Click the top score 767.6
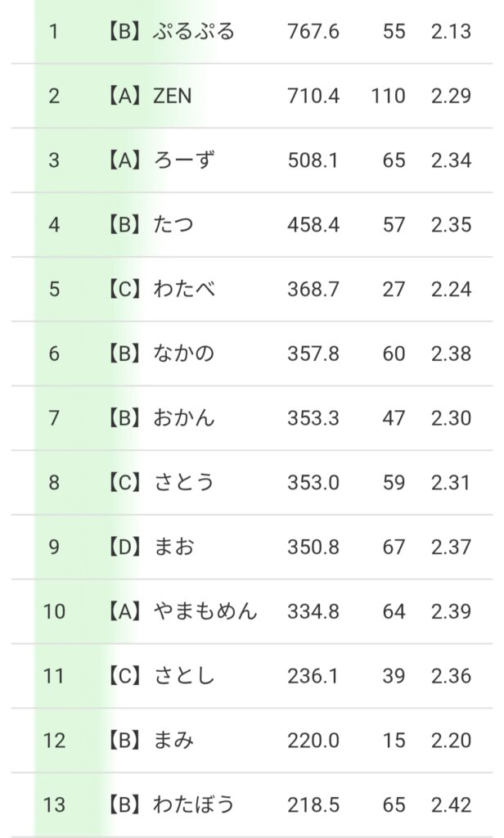Viewport: 504px width, 838px height. (x=313, y=32)
